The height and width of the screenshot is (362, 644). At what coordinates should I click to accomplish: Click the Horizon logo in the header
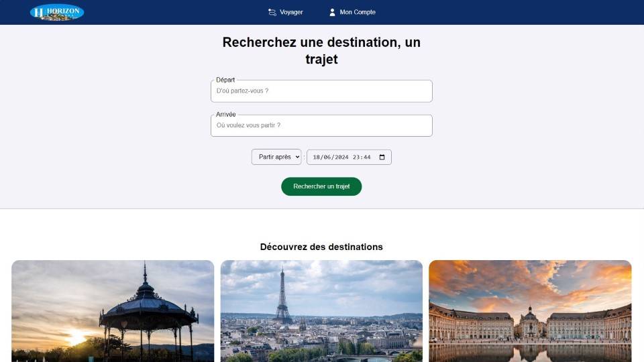point(57,12)
